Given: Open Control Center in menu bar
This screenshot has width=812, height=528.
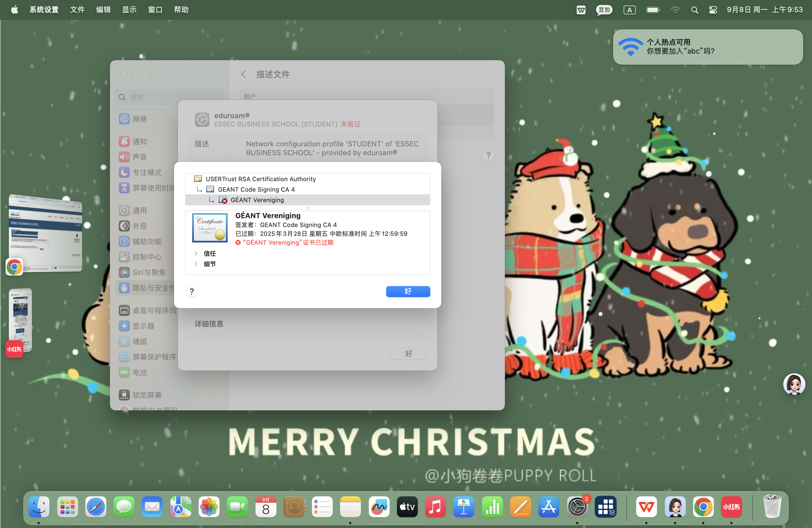Looking at the screenshot, I should pos(713,10).
